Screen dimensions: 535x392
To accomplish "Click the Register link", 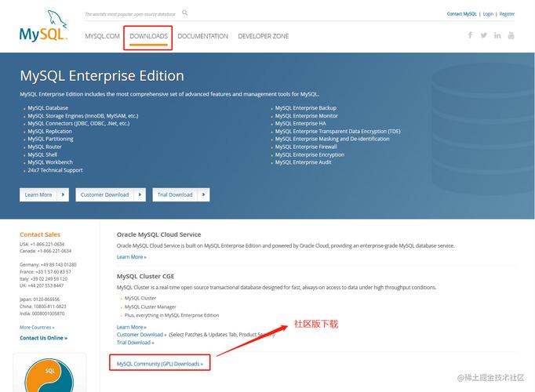I will pos(507,14).
